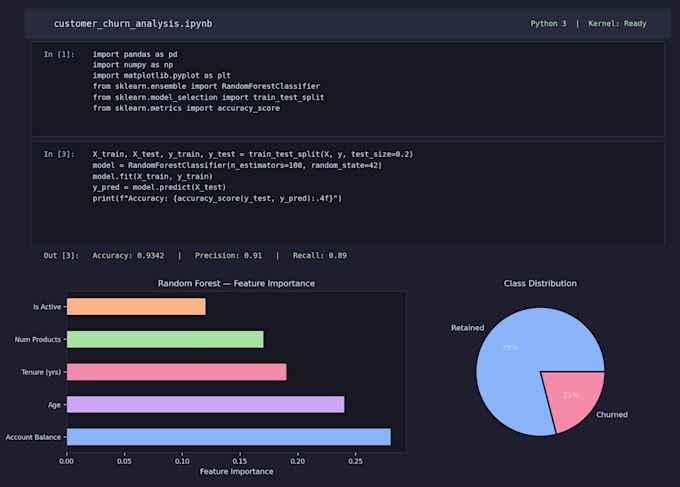Image resolution: width=680 pixels, height=487 pixels.
Task: Click the Is Active axis label
Action: pos(47,307)
